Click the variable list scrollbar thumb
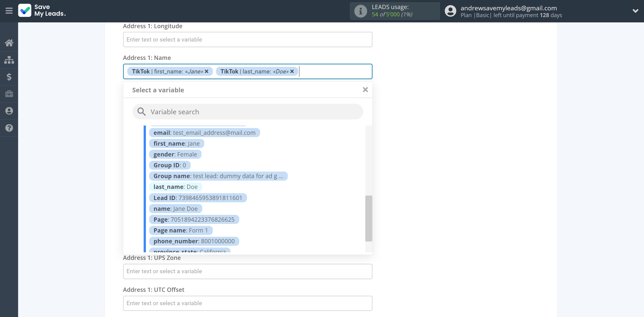This screenshot has width=644, height=317. [x=369, y=218]
